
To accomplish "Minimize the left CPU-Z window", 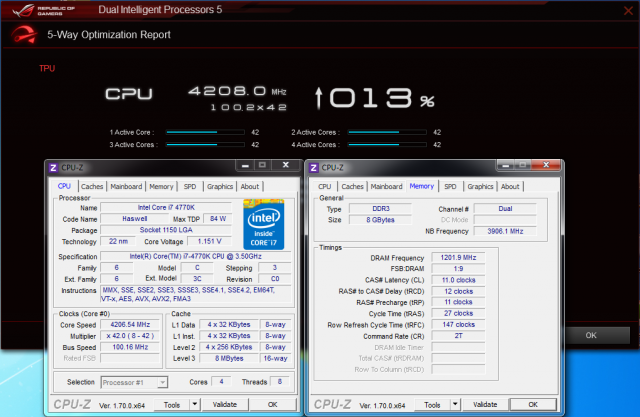I will (245, 165).
